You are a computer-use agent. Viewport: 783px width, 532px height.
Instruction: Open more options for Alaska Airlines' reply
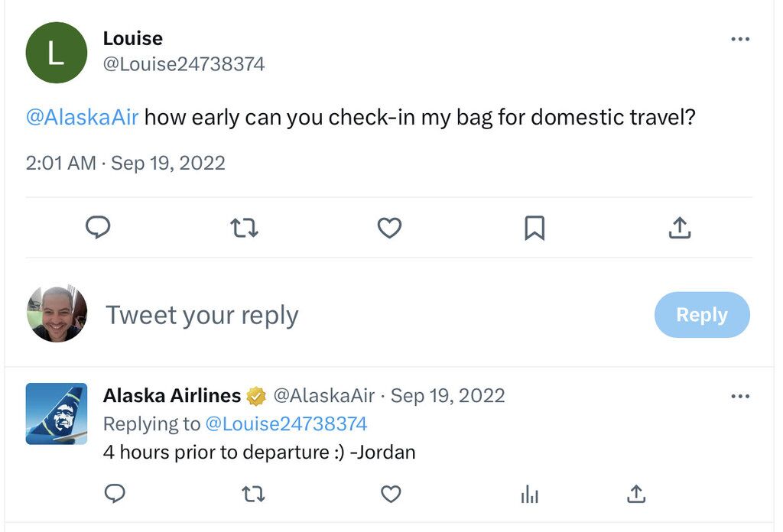739,395
